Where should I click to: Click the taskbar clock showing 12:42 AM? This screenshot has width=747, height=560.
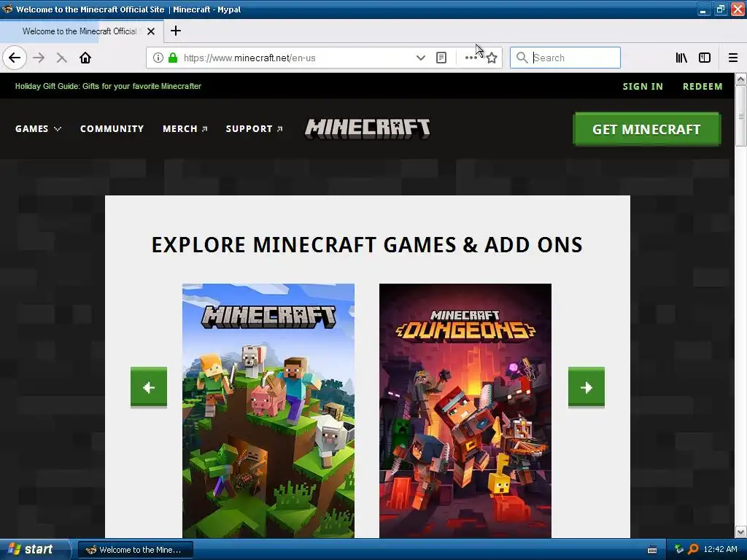point(720,549)
